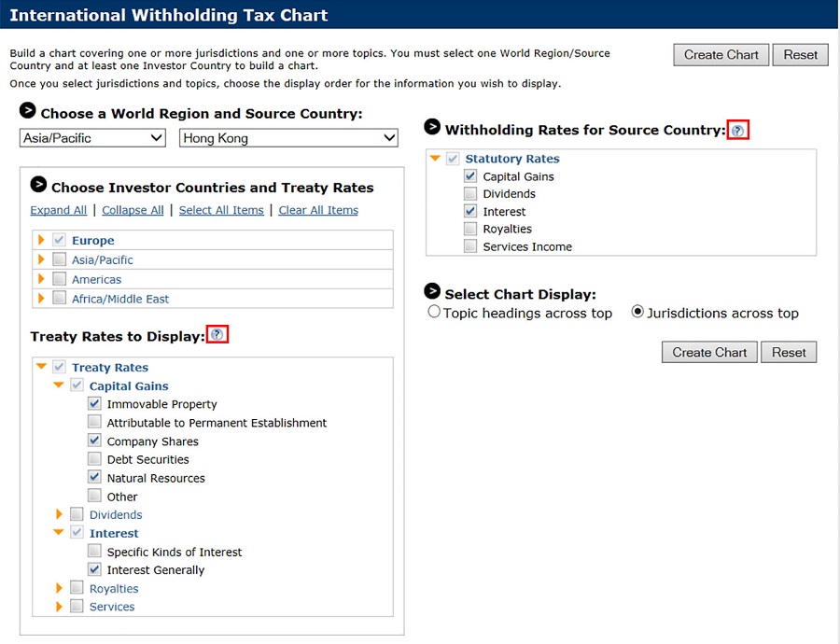The height and width of the screenshot is (644, 840).
Task: Click the Expand All link
Action: click(59, 210)
